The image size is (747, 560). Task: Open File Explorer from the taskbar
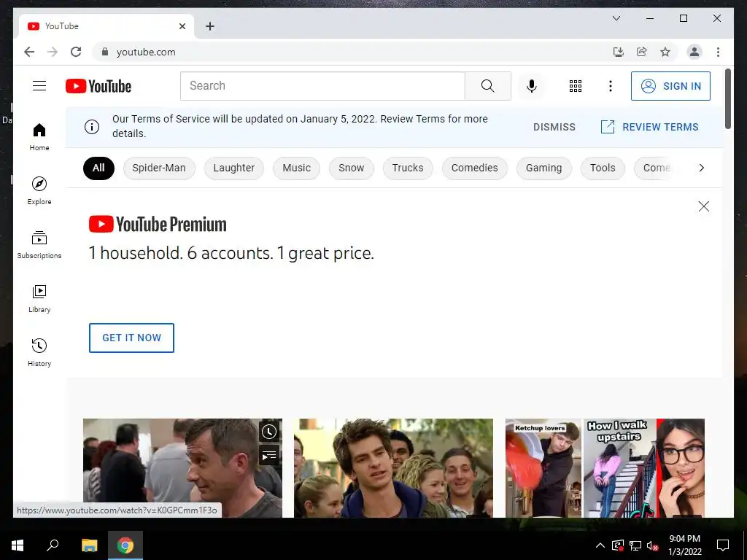[89, 545]
